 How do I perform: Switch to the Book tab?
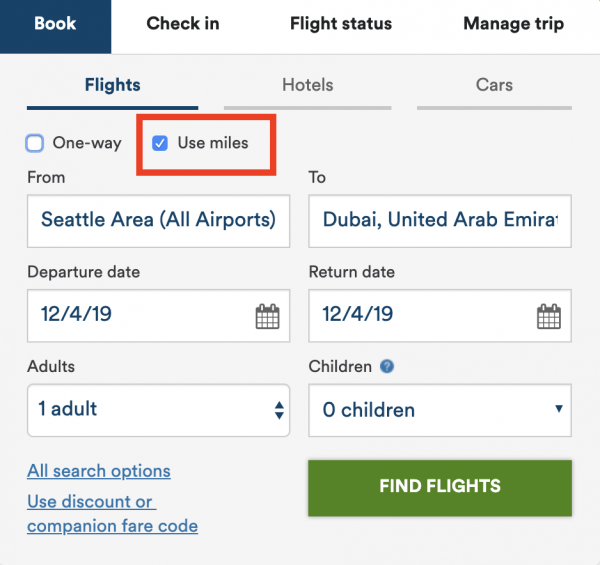point(55,24)
